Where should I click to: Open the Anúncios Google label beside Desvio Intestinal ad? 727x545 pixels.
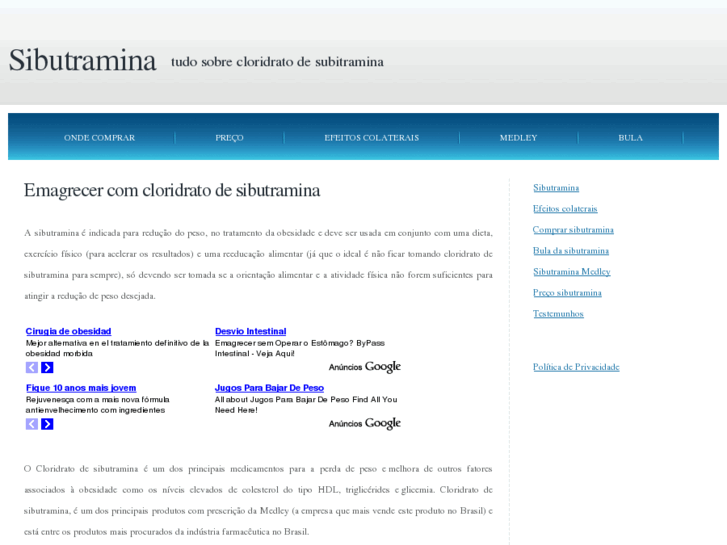click(x=364, y=367)
